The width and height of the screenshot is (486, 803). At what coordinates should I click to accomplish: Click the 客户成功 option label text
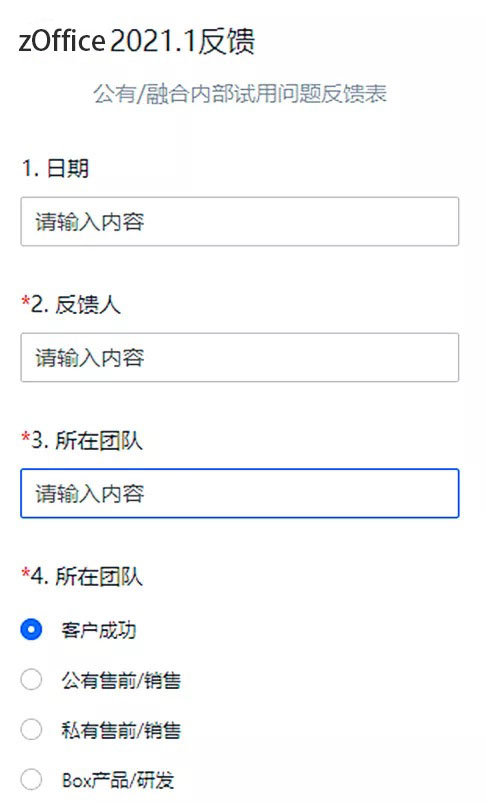coord(99,630)
